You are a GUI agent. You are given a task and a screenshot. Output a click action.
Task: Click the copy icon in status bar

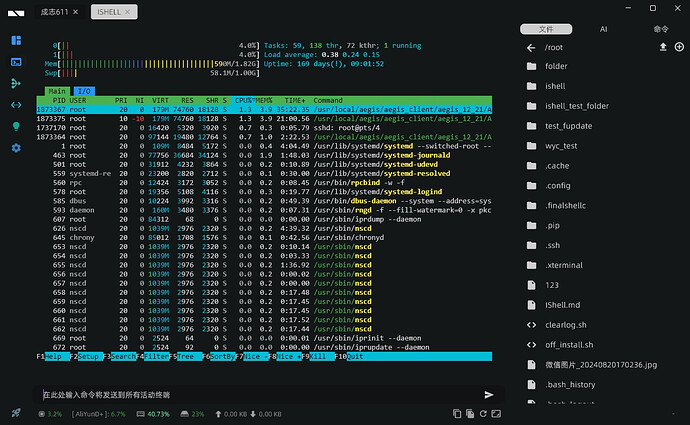[x=457, y=414]
